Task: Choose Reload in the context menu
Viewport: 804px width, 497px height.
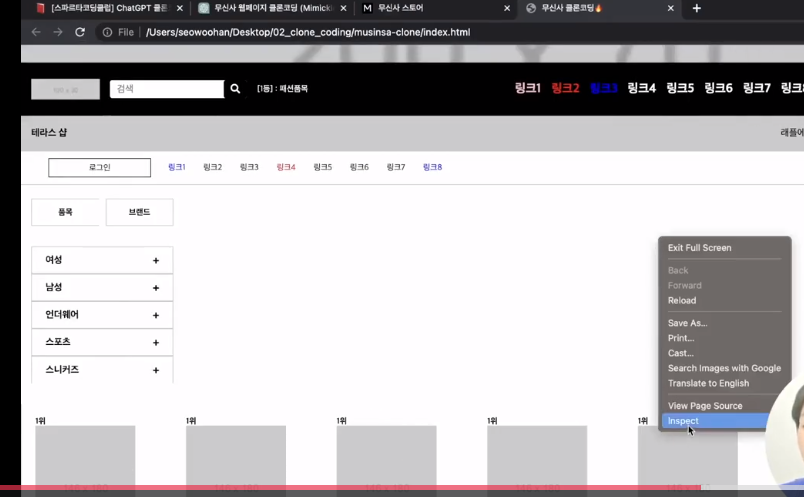Action: (x=682, y=301)
